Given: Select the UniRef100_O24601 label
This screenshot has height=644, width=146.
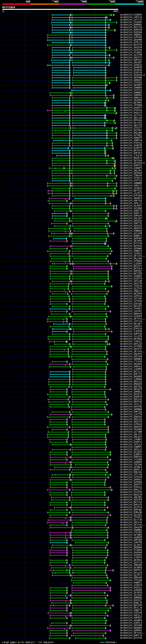Looking at the screenshot, I should point(131,253).
